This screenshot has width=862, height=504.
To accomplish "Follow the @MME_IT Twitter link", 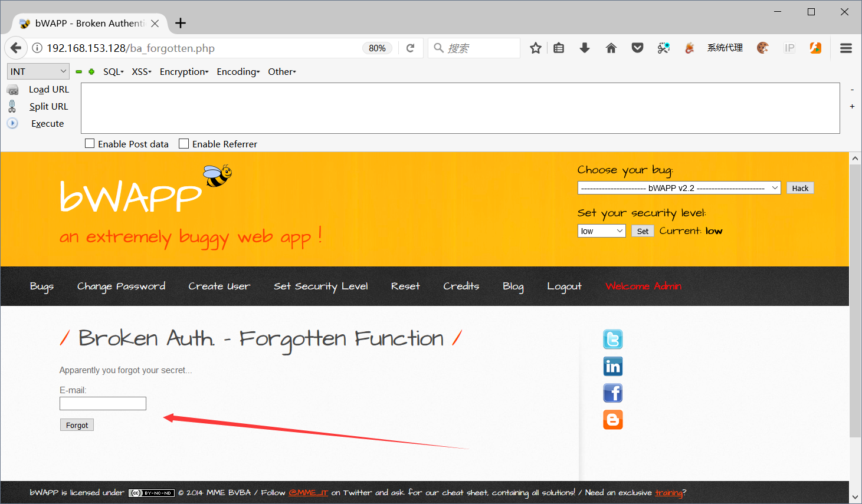I will tap(308, 493).
